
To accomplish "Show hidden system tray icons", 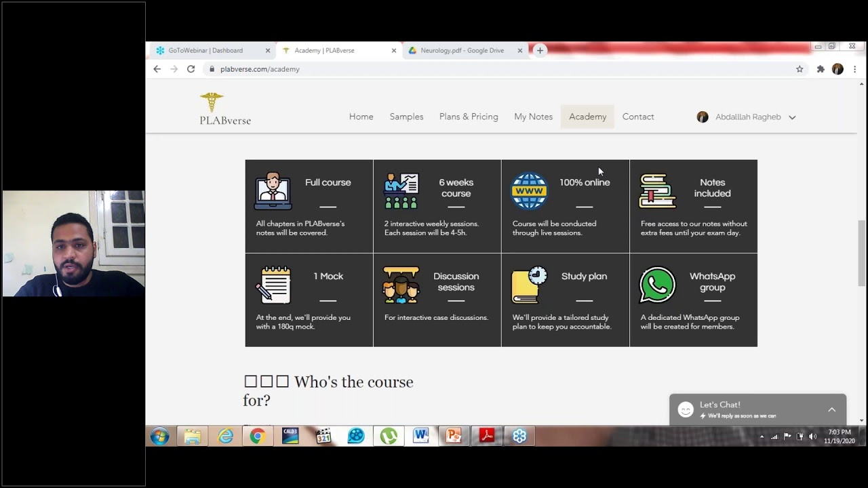I will (762, 436).
